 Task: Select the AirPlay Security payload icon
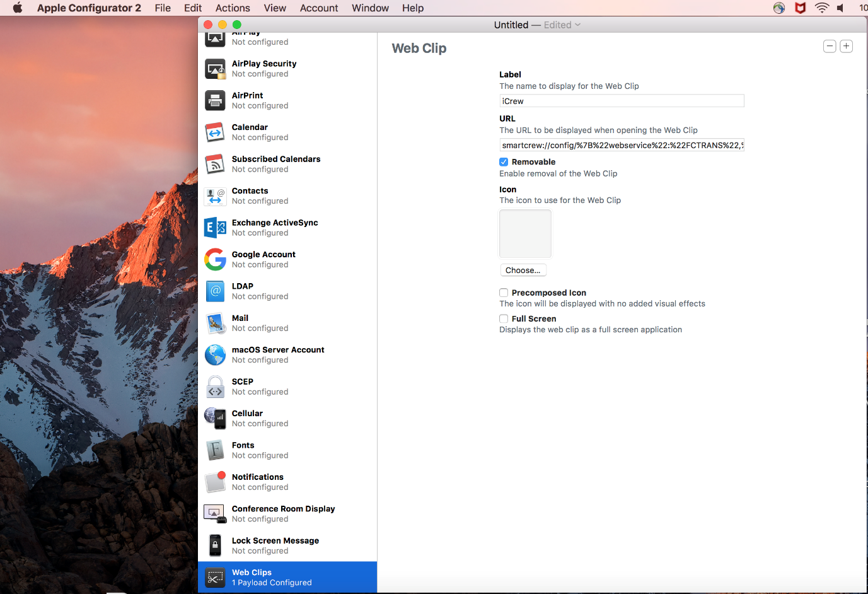coord(215,69)
